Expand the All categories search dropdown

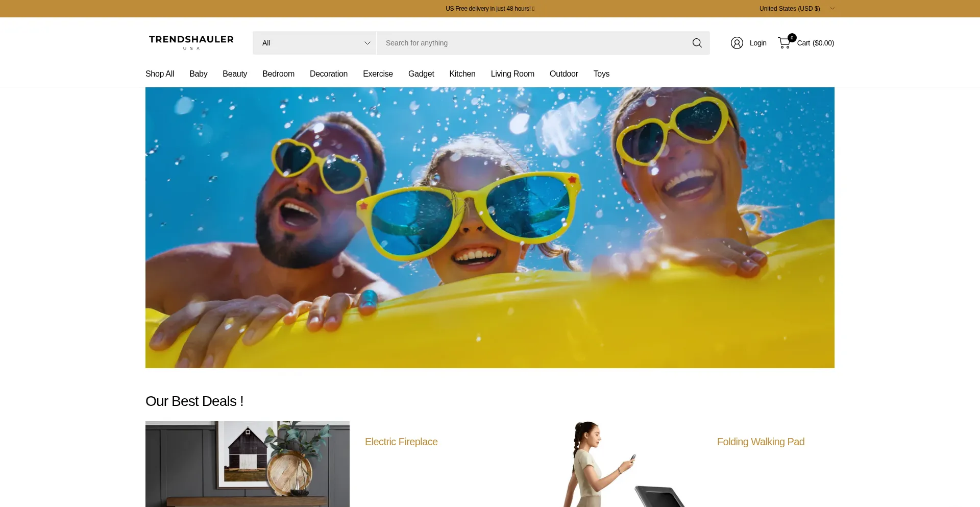click(x=314, y=43)
